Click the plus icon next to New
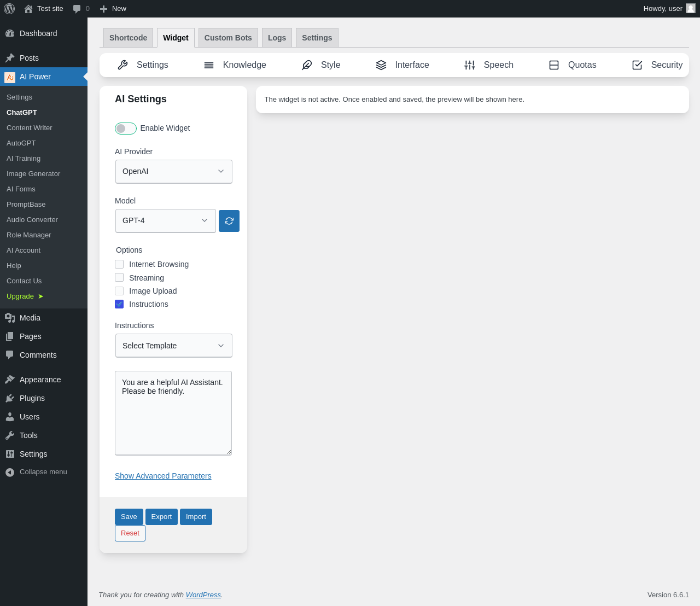The height and width of the screenshot is (606, 700). [x=103, y=9]
